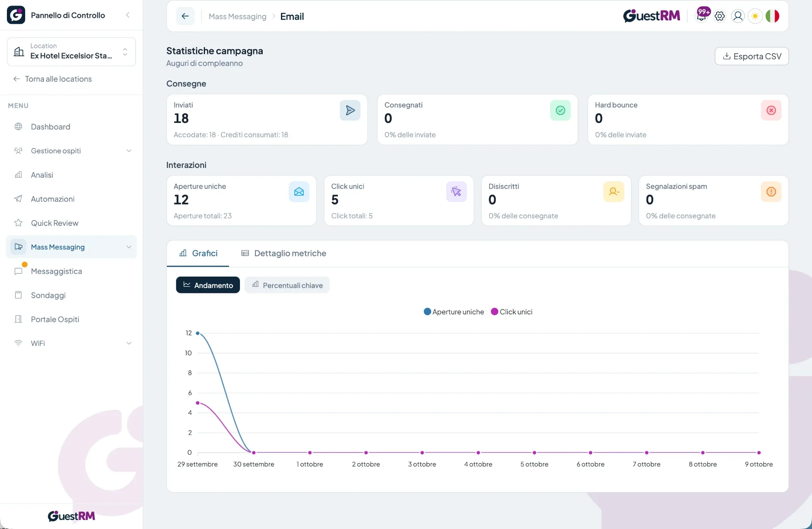Open the Location selector dropdown
The height and width of the screenshot is (529, 812).
click(x=71, y=52)
